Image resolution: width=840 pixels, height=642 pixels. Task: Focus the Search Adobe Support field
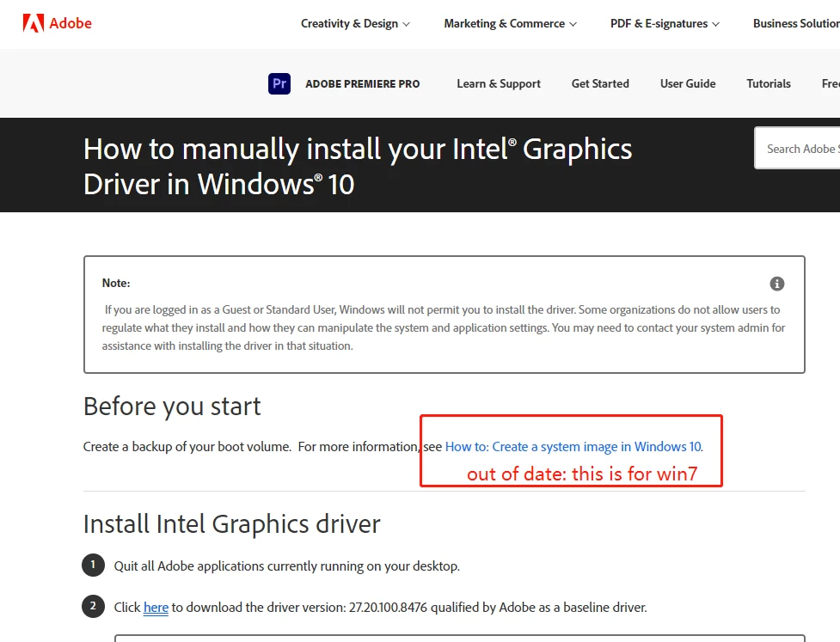797,149
